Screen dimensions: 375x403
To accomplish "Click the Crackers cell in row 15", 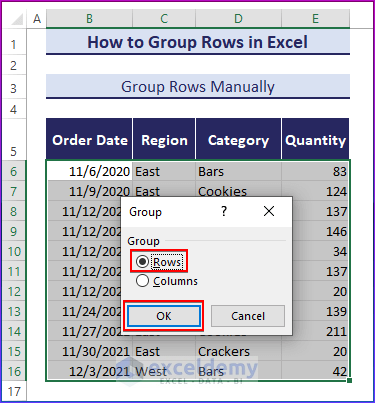I will [238, 351].
